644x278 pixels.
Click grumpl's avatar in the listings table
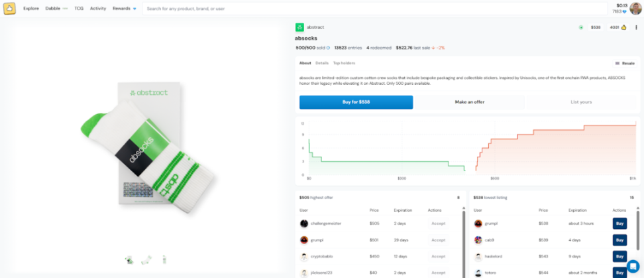[478, 224]
